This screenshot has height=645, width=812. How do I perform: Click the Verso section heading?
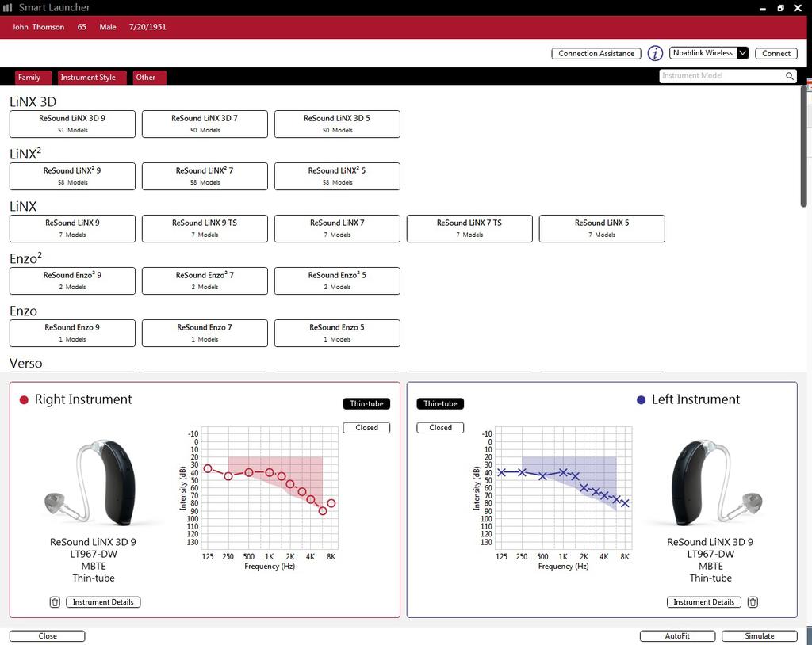coord(26,364)
